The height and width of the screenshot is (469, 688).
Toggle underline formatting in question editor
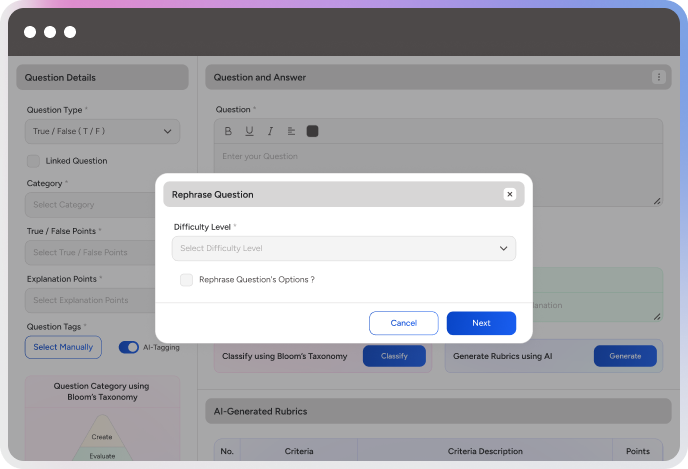point(249,131)
